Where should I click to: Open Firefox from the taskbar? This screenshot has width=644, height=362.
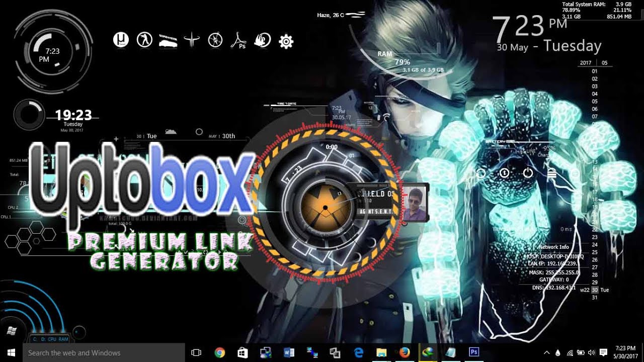point(405,352)
